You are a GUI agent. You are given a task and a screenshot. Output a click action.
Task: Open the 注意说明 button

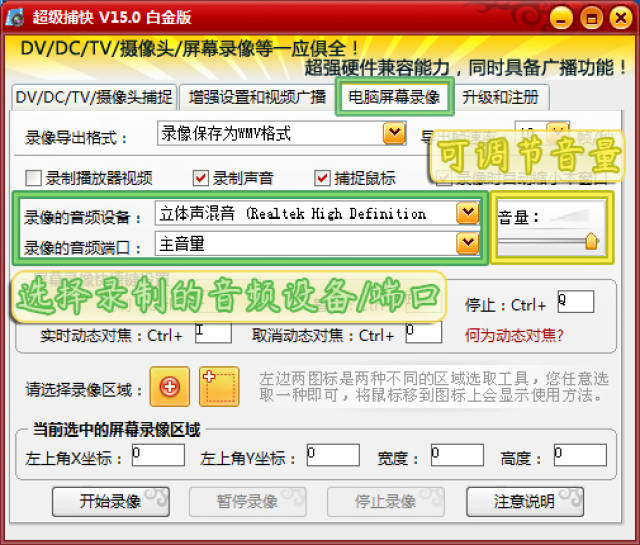tap(525, 501)
